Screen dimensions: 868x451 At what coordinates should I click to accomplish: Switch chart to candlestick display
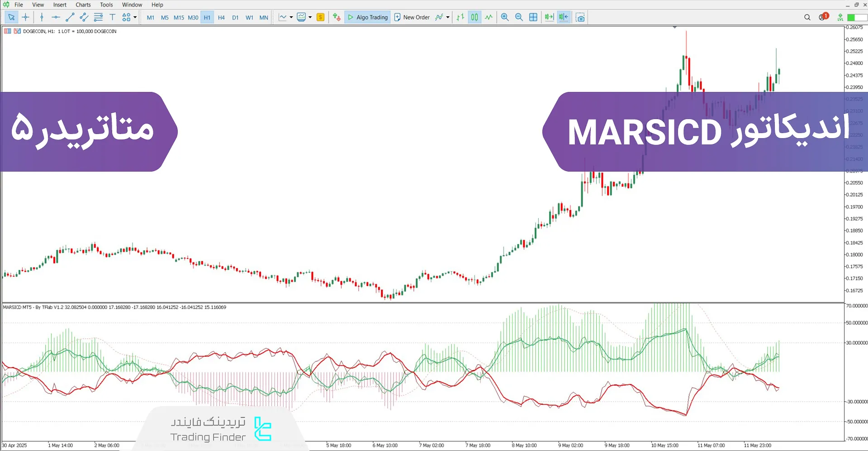pyautogui.click(x=474, y=17)
